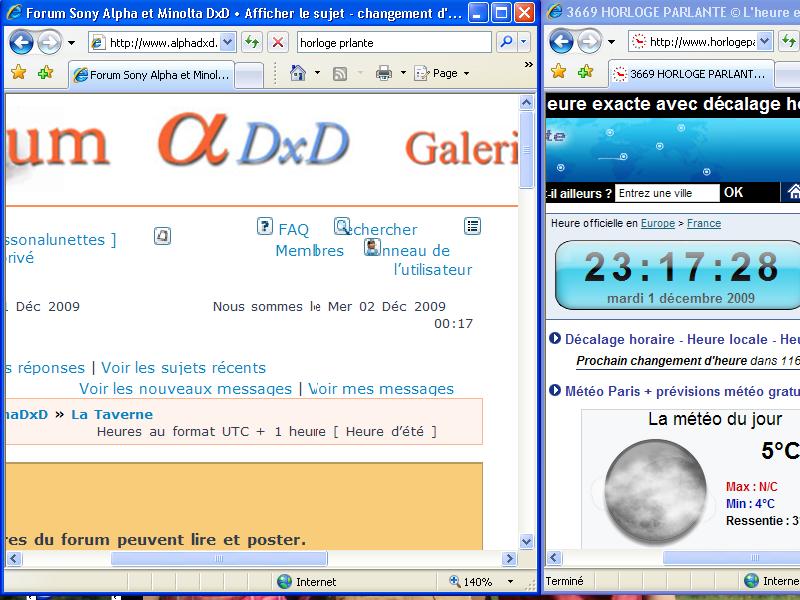Click the search magnifier beside horloge prlante
The height and width of the screenshot is (600, 800).
click(x=507, y=42)
